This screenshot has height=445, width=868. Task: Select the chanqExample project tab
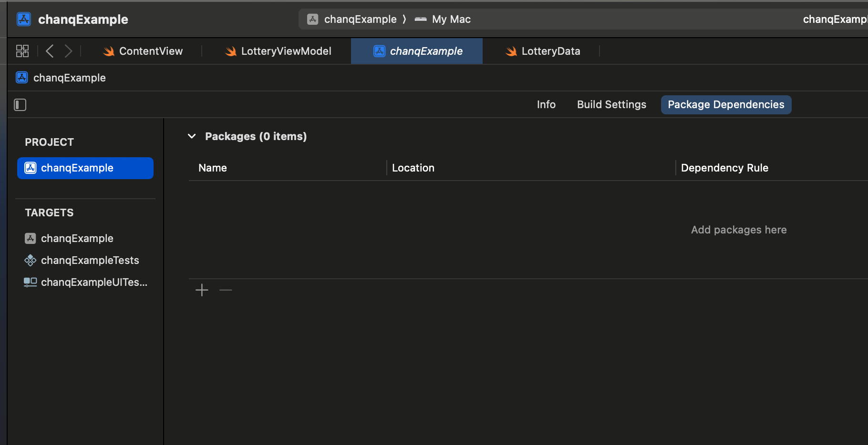tap(417, 51)
